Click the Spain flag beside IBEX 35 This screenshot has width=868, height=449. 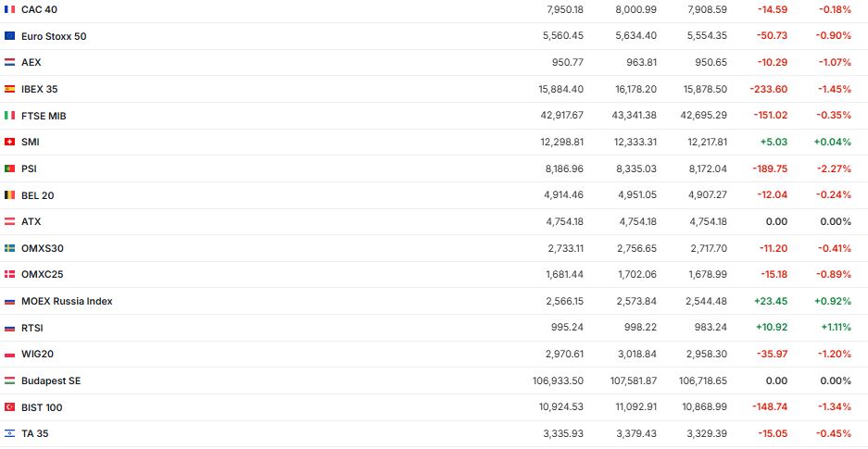pyautogui.click(x=10, y=89)
